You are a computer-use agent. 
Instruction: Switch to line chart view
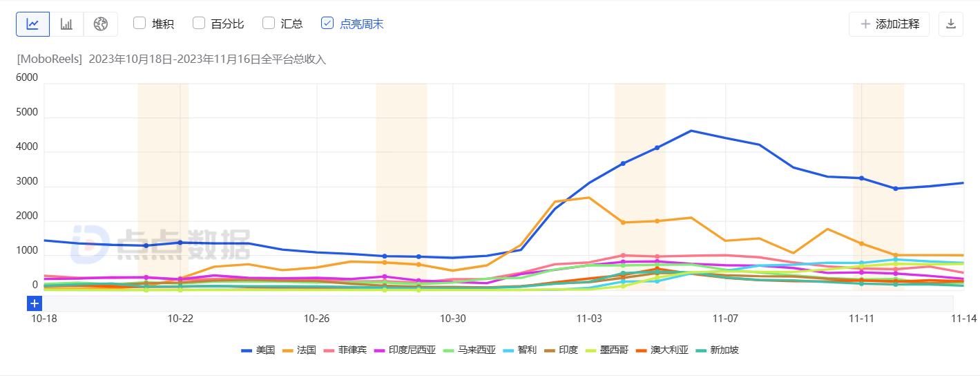[32, 24]
